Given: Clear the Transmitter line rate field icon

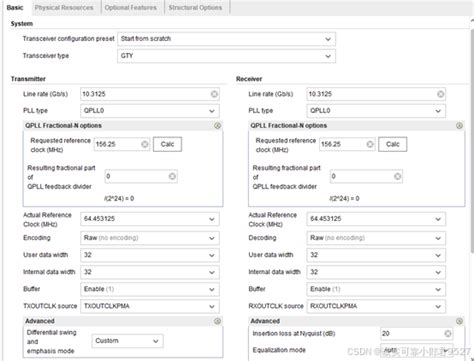Looking at the screenshot, I should pos(214,94).
